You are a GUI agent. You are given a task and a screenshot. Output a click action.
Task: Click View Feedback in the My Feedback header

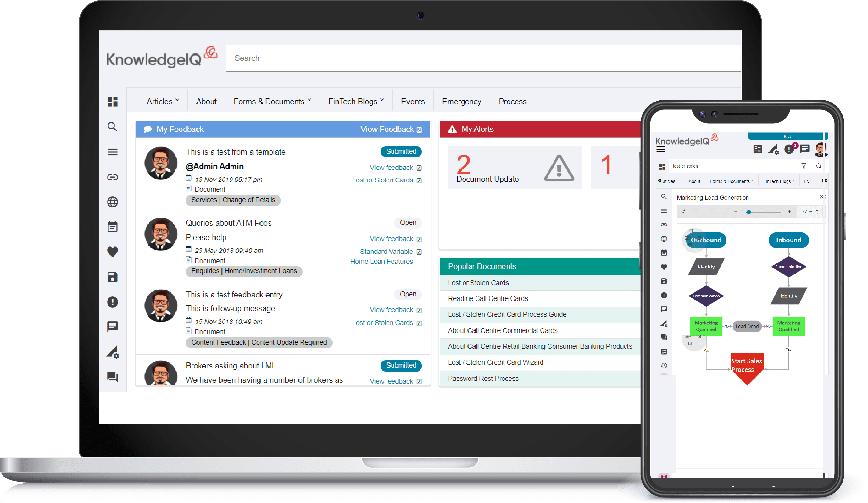391,130
